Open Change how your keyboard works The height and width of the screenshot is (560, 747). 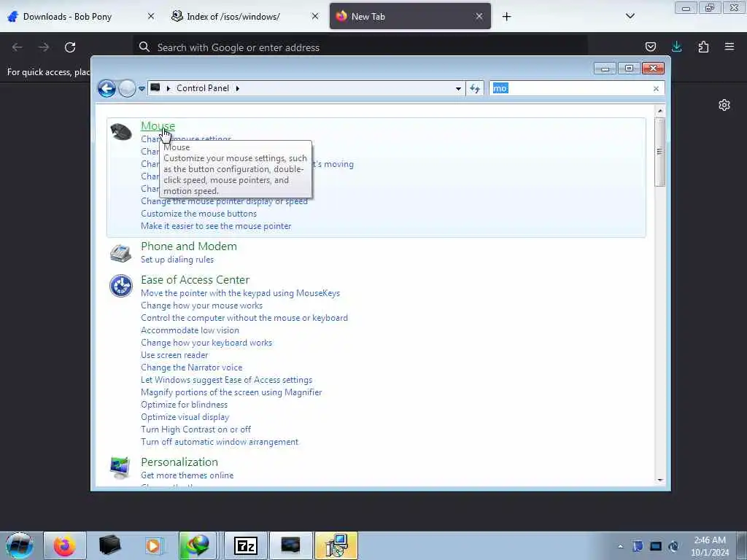(x=206, y=343)
